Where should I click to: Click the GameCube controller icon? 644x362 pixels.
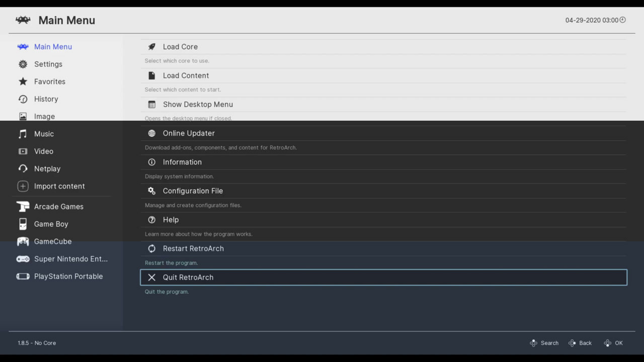pyautogui.click(x=23, y=241)
